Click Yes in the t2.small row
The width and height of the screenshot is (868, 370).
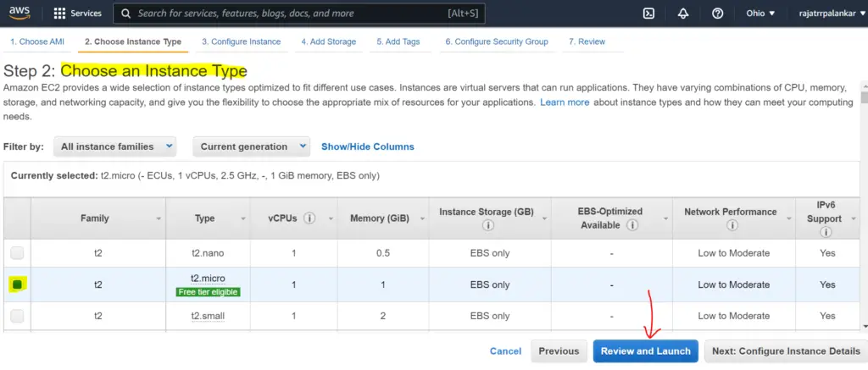[827, 316]
